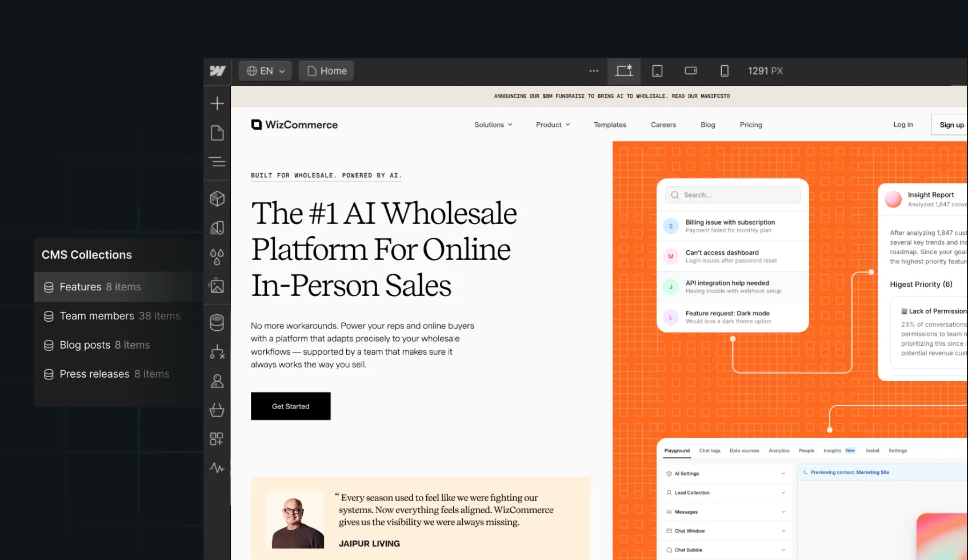Open the Ecommerce basket icon

pos(217,410)
